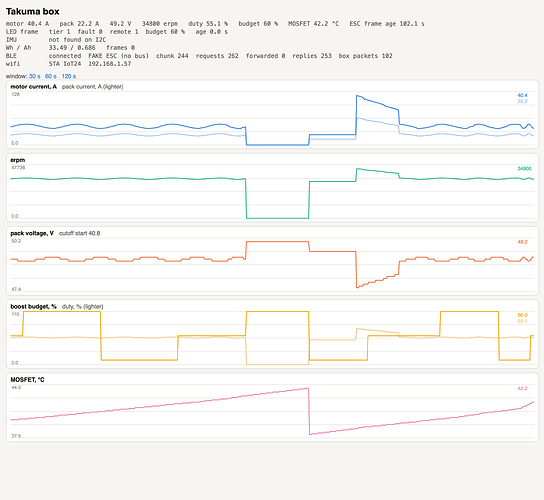Click the 50.2 voltage axis label
This screenshot has width=544, height=500.
(x=16, y=241)
